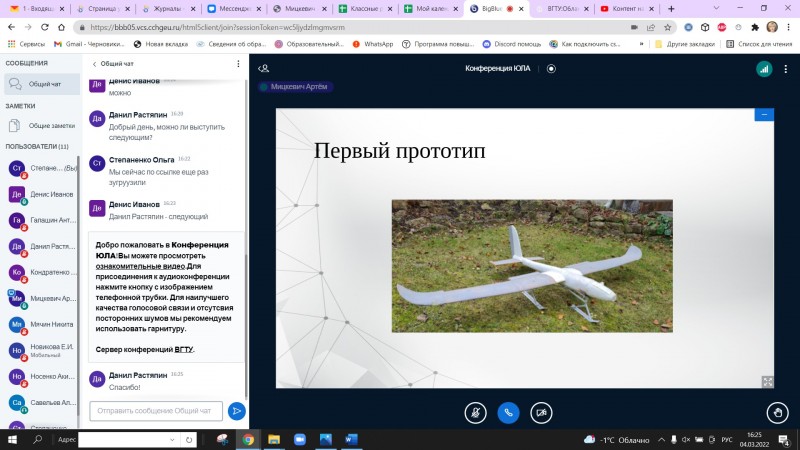800x450 pixels.
Task: Collapse chat panel via Общий чат arrow
Action: click(x=95, y=63)
